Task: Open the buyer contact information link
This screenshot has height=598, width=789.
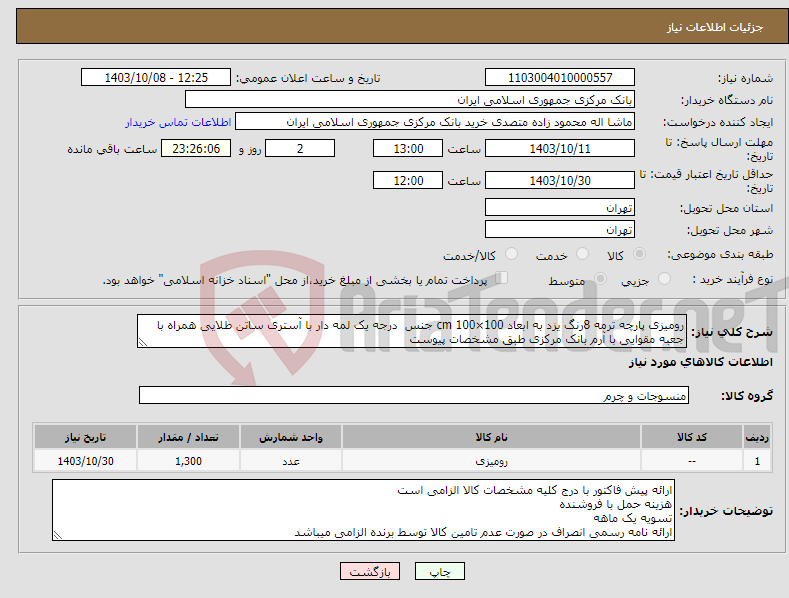Action: pyautogui.click(x=178, y=122)
